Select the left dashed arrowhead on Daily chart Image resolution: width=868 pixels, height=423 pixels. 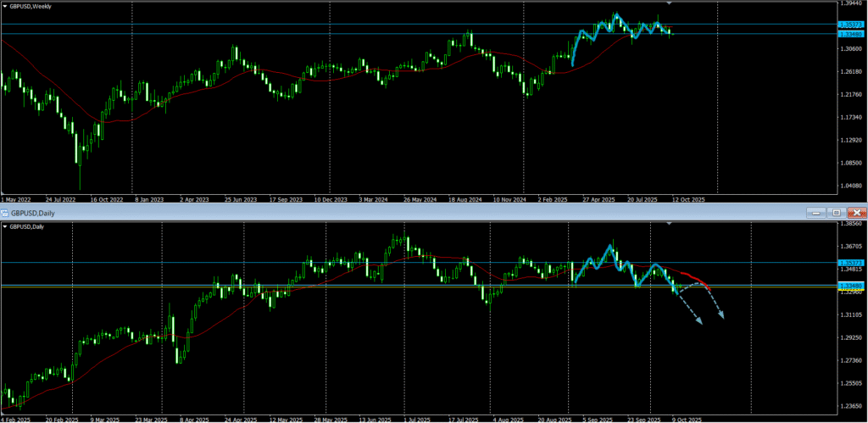pyautogui.click(x=698, y=322)
